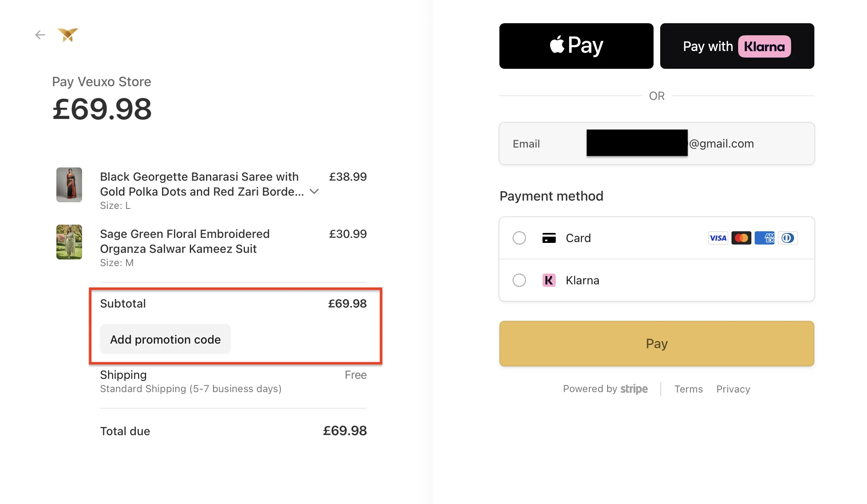Screen dimensions: 867x504
Task: Click the Powered by Stripe link
Action: point(605,389)
